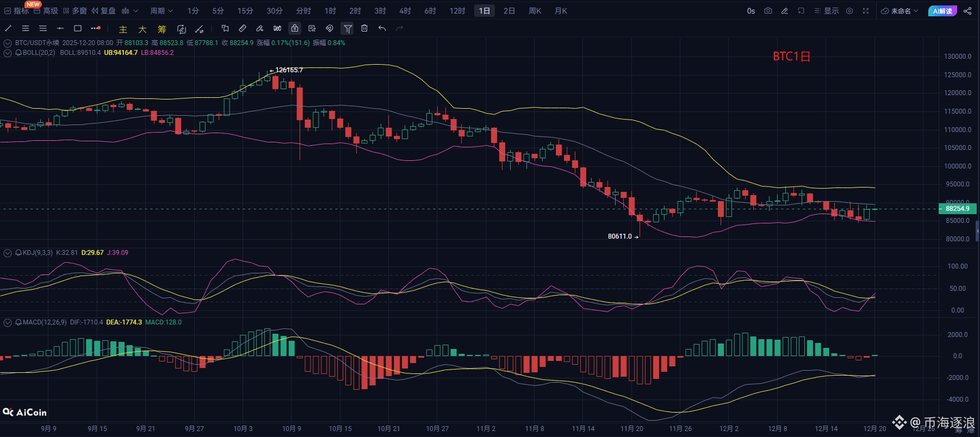Click the link chain icon in toolbar
Screen dimensions: 980x437
click(330, 28)
